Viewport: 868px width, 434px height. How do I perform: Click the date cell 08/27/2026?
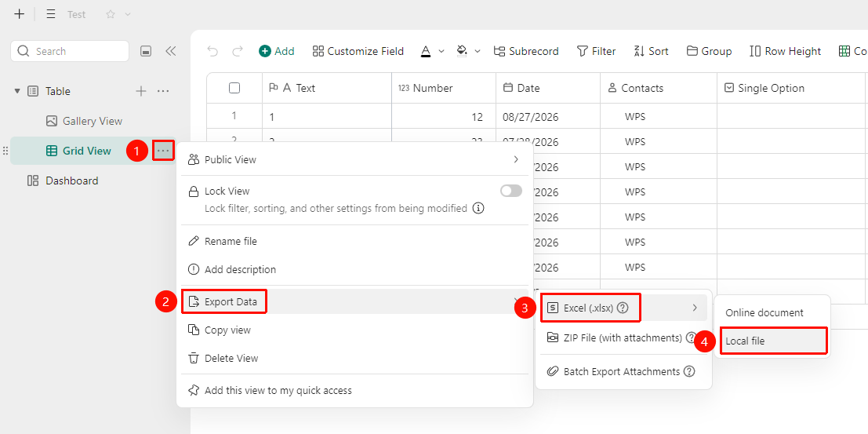[x=548, y=116]
